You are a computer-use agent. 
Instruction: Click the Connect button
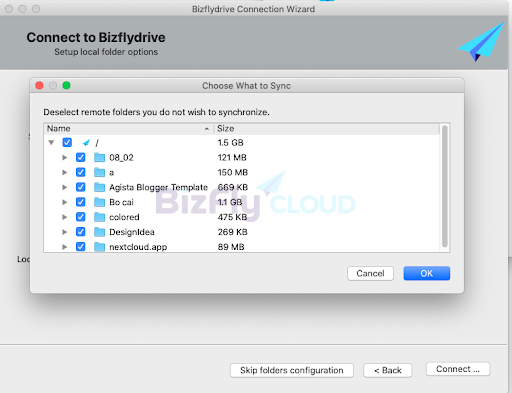(x=458, y=369)
